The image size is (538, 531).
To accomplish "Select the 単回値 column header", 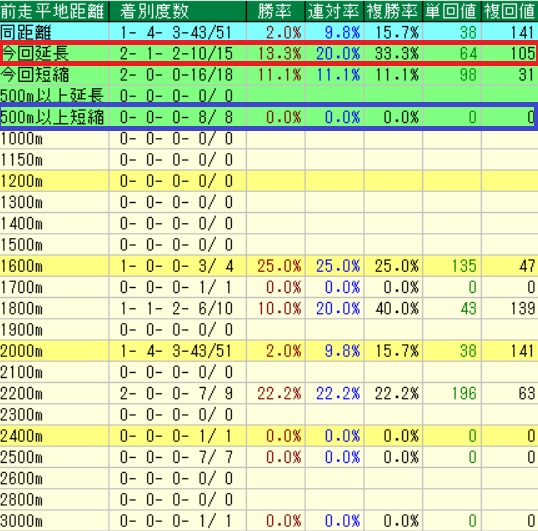I will tap(452, 11).
